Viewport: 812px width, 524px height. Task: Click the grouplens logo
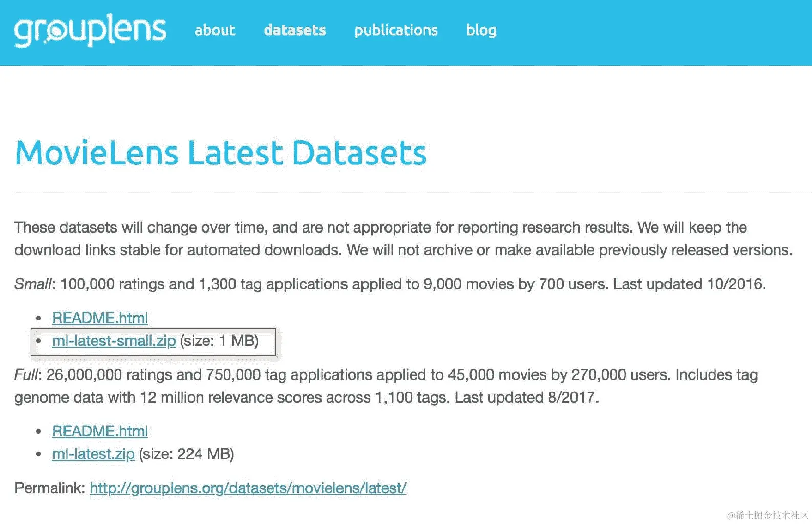[x=90, y=31]
